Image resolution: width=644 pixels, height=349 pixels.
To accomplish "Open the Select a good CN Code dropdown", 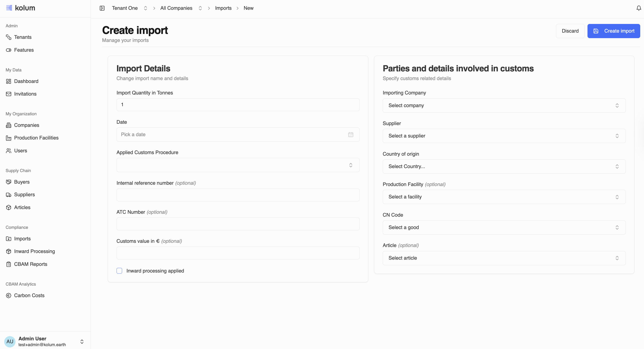I will [504, 227].
